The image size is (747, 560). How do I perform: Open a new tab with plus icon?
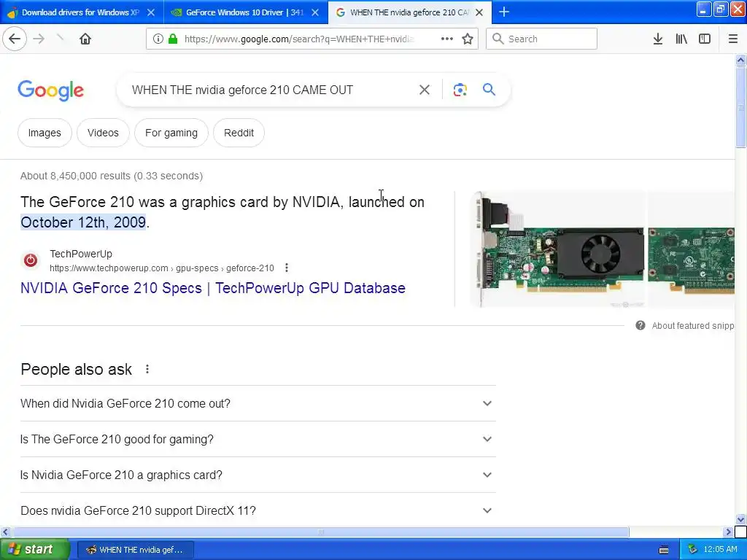point(504,12)
